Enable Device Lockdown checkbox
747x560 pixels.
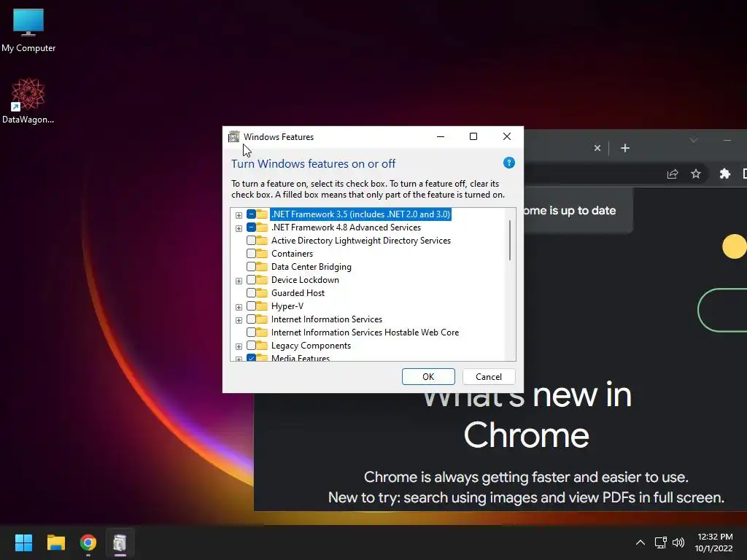click(x=251, y=279)
